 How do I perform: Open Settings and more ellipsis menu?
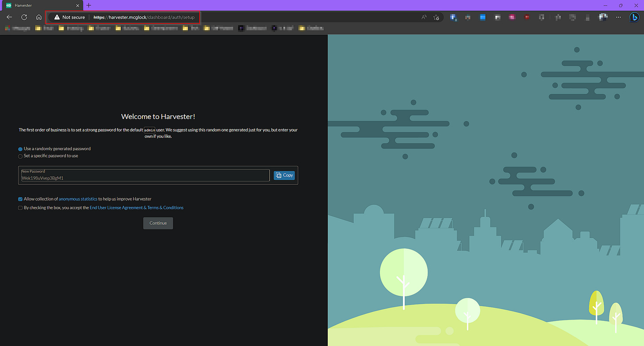618,17
